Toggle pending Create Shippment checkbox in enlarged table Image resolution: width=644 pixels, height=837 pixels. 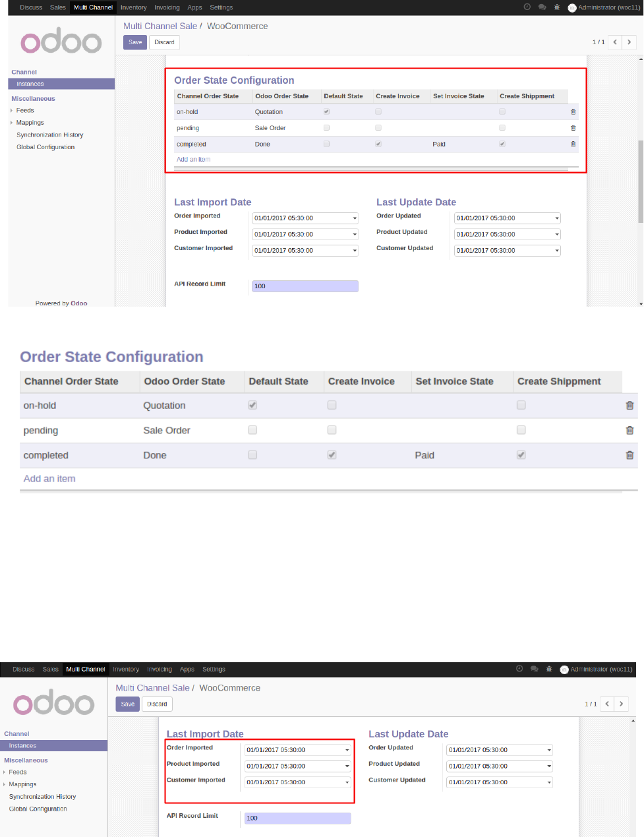(521, 430)
